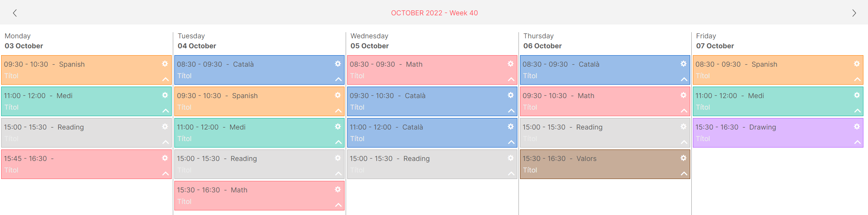
Task: Go to the next week
Action: [854, 13]
